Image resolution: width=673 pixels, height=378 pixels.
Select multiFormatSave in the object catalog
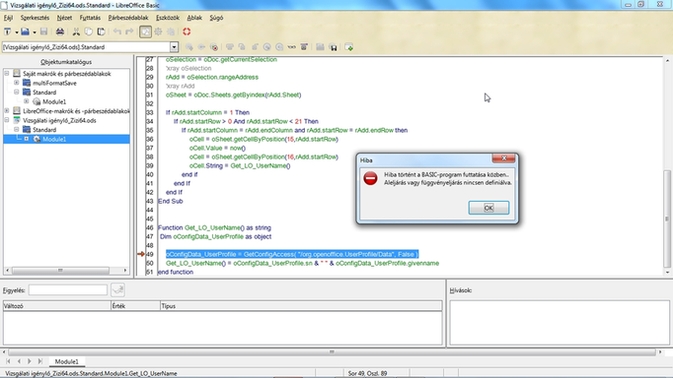tap(55, 83)
